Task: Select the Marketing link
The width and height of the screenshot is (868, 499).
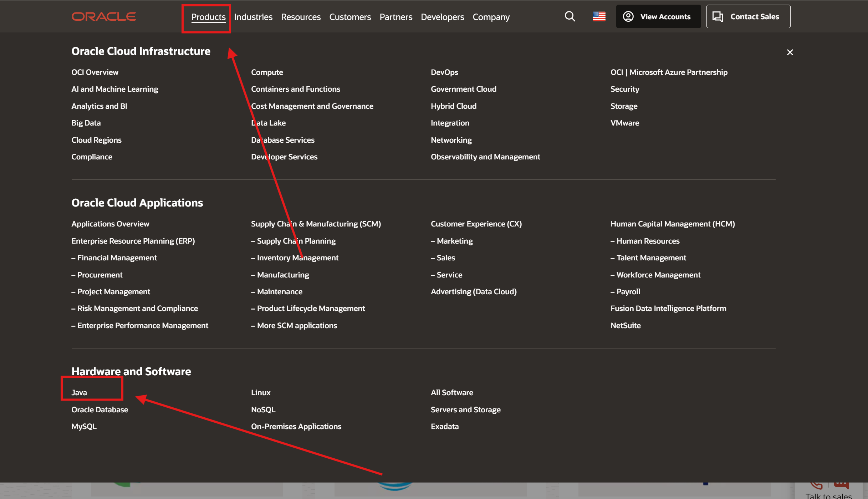Action: (x=451, y=241)
